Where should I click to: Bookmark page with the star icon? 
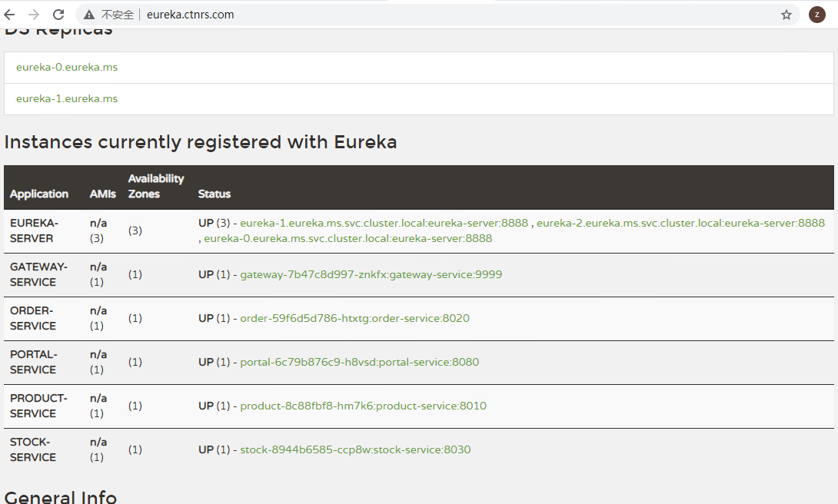pyautogui.click(x=786, y=15)
